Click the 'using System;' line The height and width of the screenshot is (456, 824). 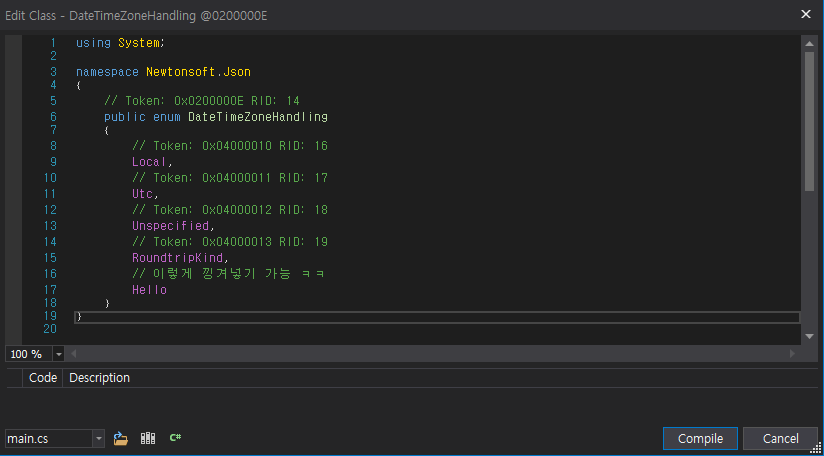coord(120,43)
